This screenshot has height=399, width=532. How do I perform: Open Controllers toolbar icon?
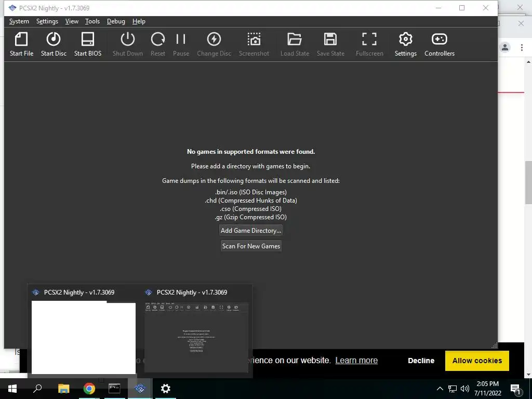tap(440, 44)
